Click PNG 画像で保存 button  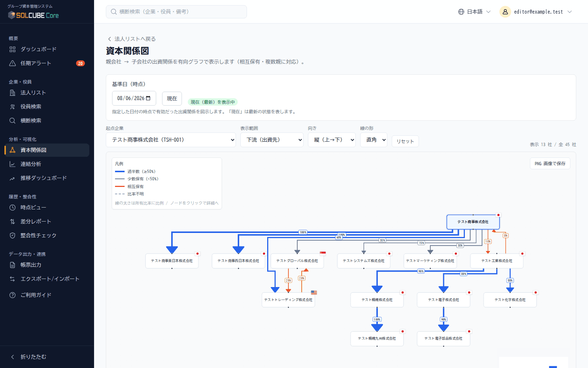550,164
